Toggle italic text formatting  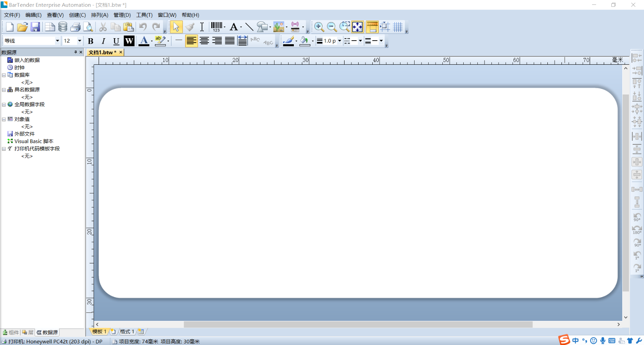point(103,41)
